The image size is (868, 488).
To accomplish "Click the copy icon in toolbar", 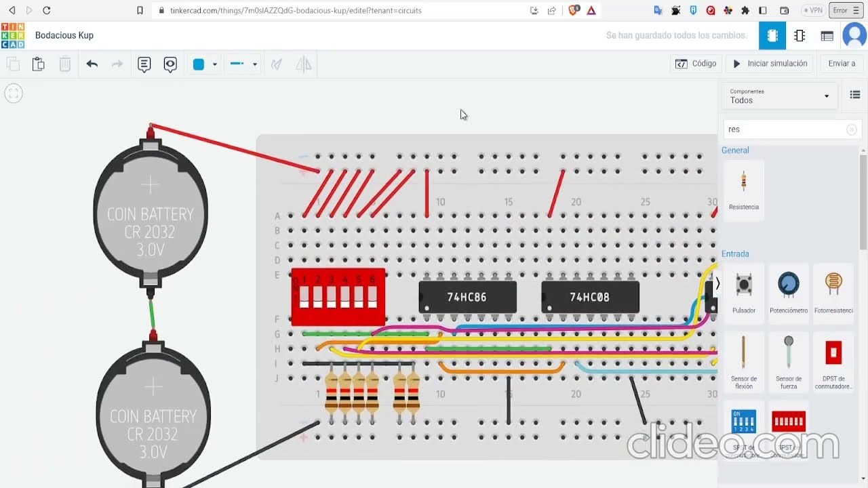I will [13, 64].
